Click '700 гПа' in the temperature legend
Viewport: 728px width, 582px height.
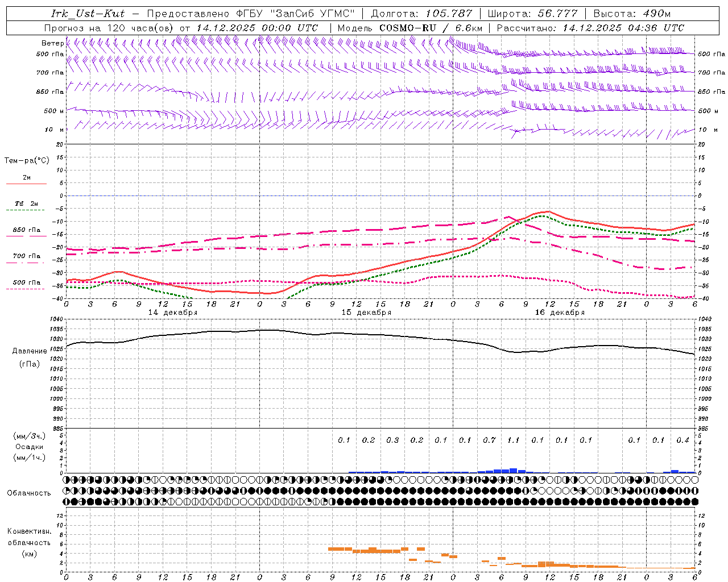click(x=27, y=256)
